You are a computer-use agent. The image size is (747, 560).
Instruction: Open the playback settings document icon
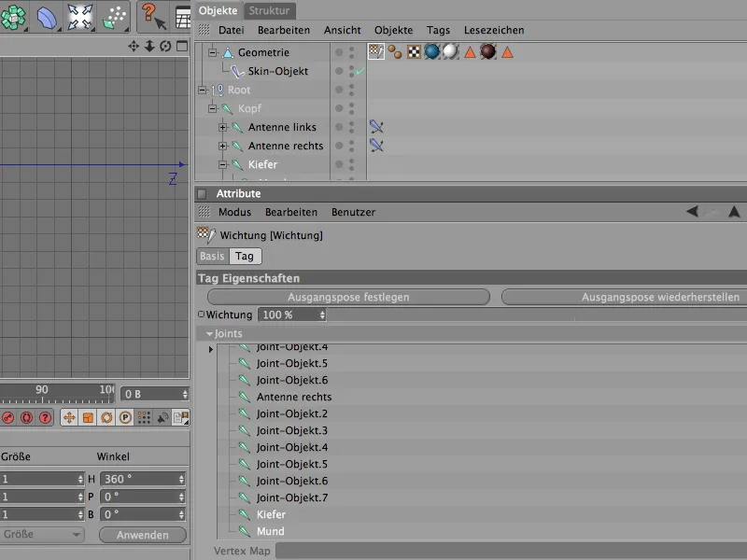pos(181,417)
